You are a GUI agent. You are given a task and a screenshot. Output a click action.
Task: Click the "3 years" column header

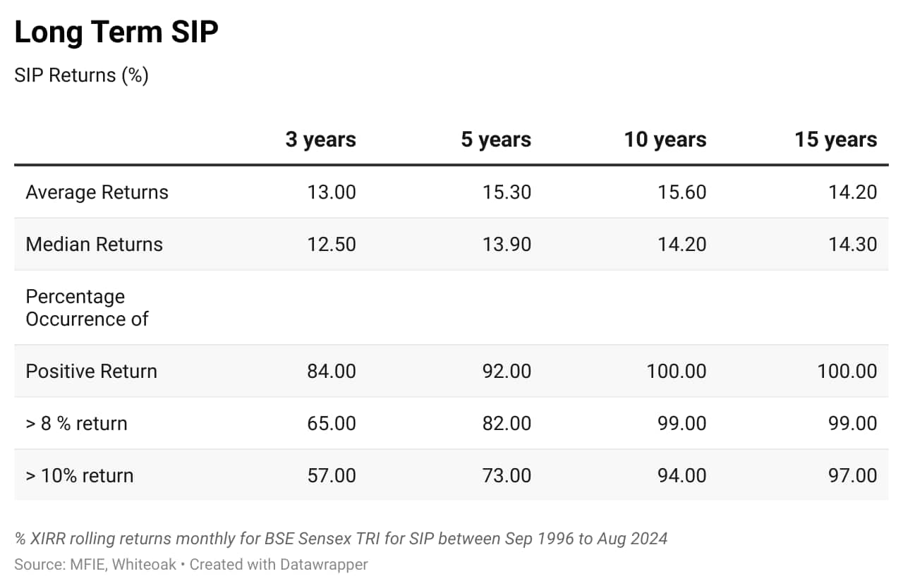pyautogui.click(x=320, y=140)
